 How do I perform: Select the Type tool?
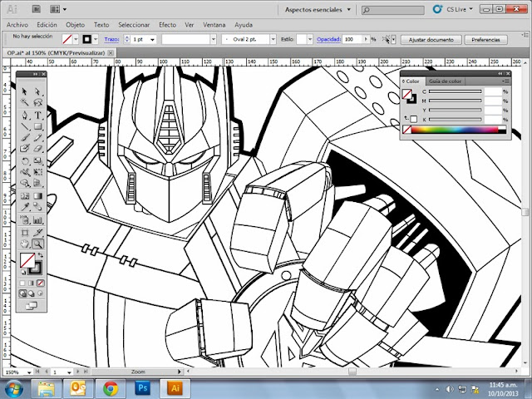[x=38, y=115]
